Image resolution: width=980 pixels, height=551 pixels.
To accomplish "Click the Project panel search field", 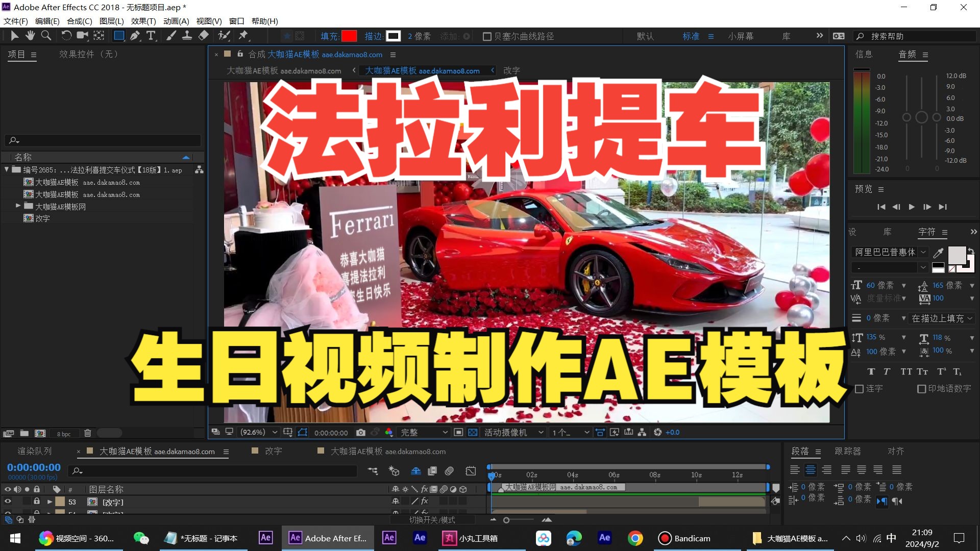I will click(103, 140).
